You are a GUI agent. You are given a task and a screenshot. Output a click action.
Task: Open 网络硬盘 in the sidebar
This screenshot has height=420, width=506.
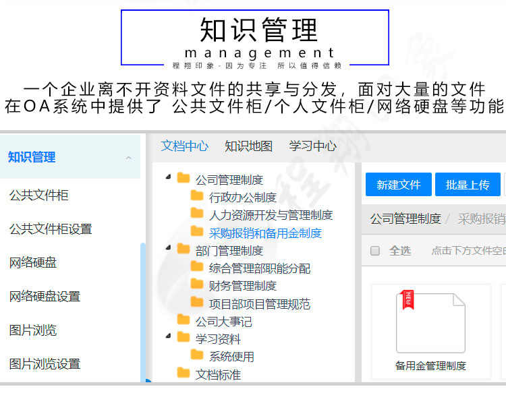33,262
